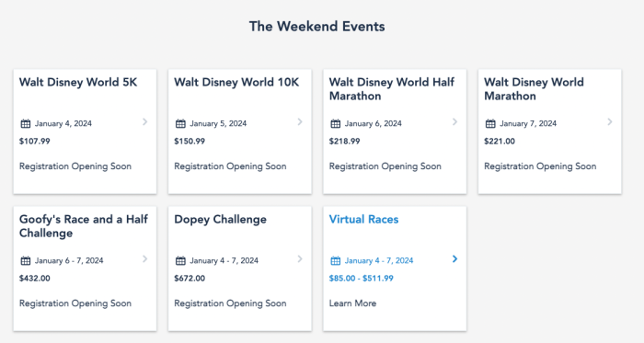644x343 pixels.
Task: Click the $85.00 - $511.99 price range
Action: coord(361,279)
